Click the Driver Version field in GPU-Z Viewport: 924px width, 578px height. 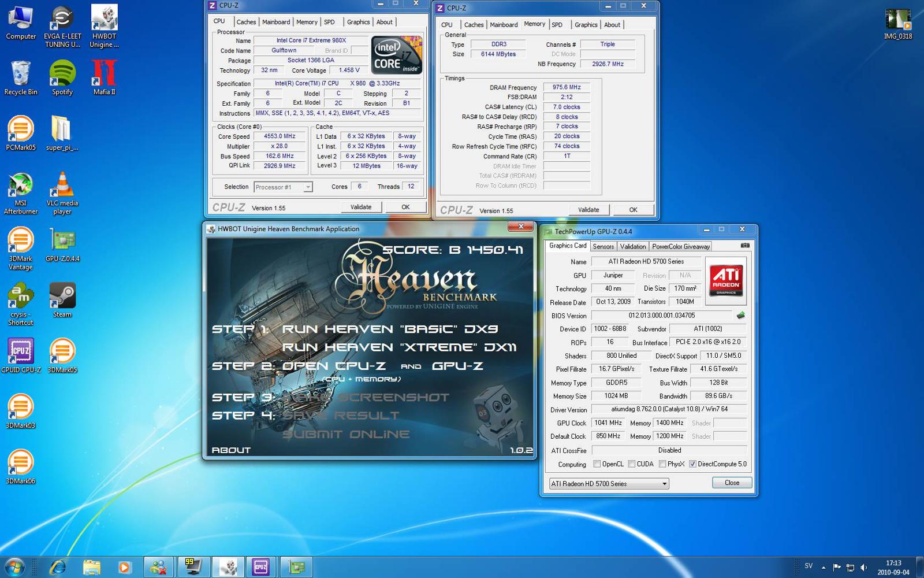[669, 409]
